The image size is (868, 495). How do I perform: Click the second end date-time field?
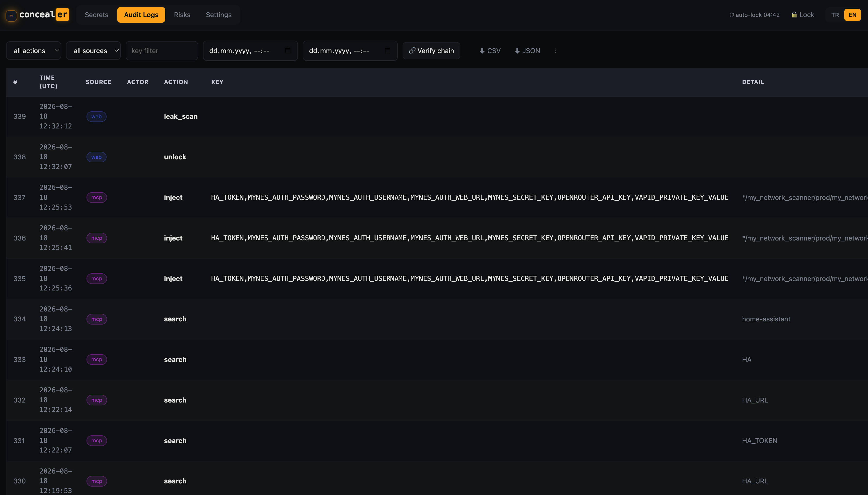[x=350, y=51]
